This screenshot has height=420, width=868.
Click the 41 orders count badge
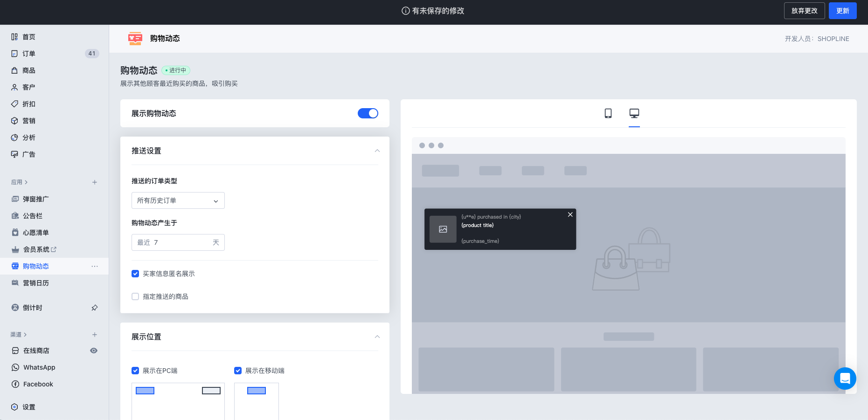tap(92, 54)
